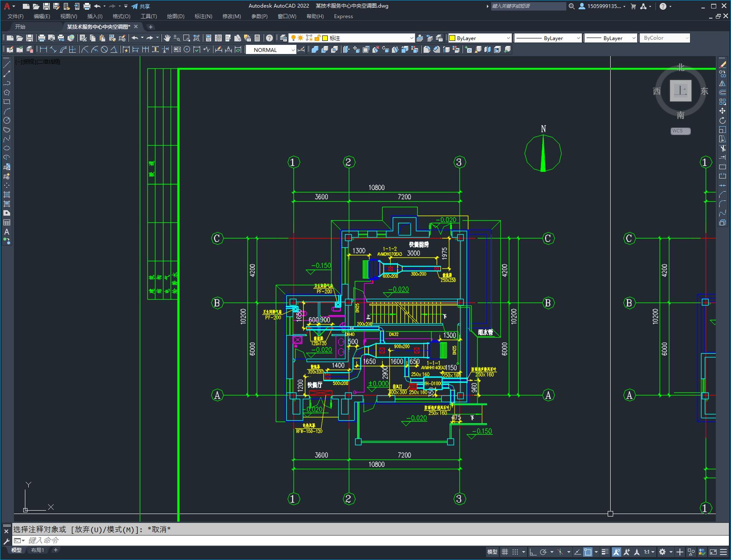
Task: Activate the Pan hand tool
Action: point(167,38)
